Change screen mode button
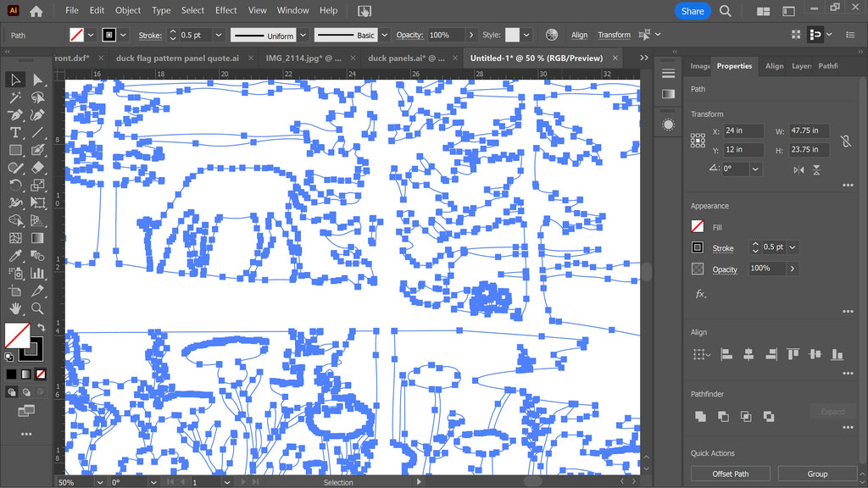The image size is (868, 488). tap(26, 411)
